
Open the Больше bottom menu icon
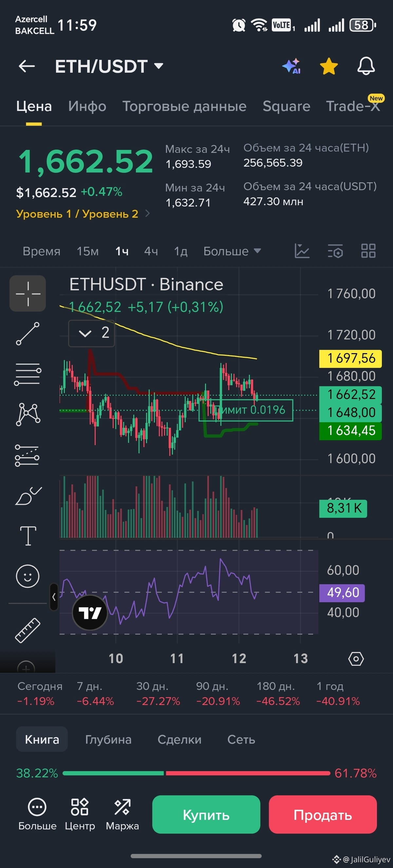(x=37, y=815)
